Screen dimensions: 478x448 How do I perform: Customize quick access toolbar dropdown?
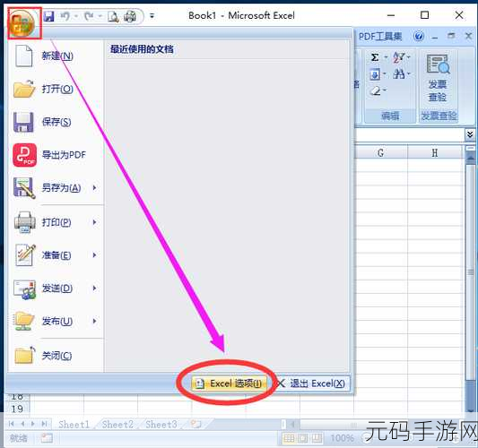click(x=152, y=15)
